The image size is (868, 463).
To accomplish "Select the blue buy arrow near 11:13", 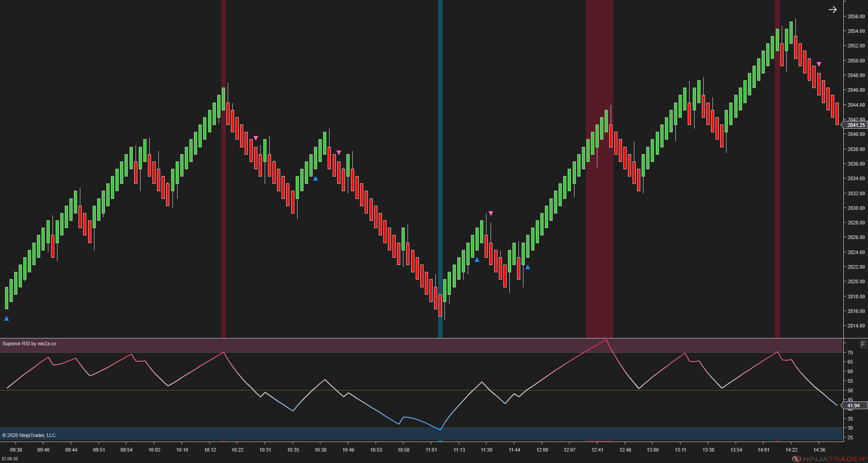I will point(477,260).
